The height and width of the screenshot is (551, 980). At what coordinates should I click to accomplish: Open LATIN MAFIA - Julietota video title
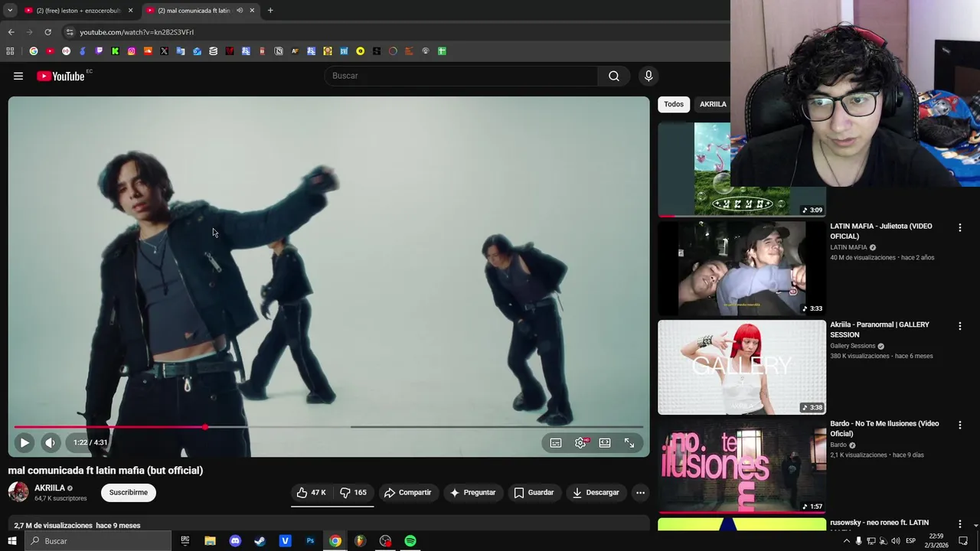point(881,231)
